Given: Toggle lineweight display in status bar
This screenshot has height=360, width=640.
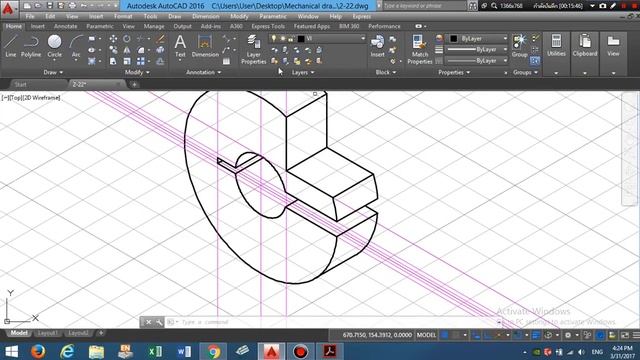Looking at the screenshot, I should click(536, 335).
